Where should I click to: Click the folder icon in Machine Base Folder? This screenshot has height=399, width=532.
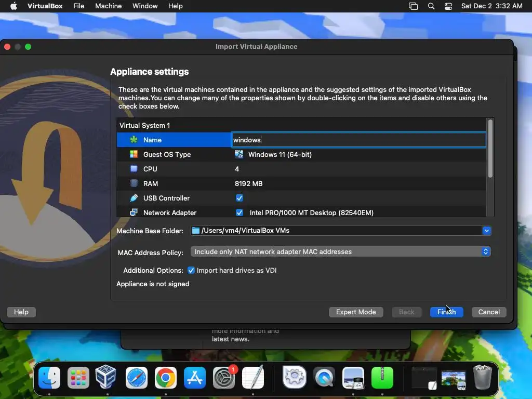click(x=196, y=230)
